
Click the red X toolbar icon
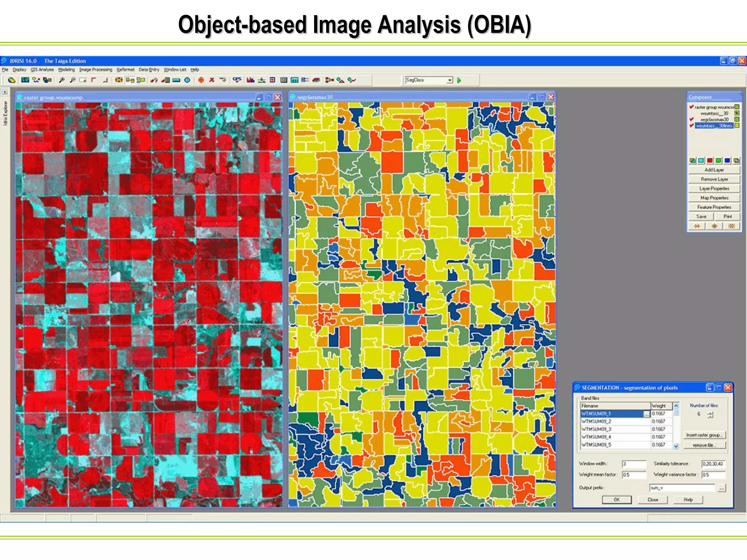[x=212, y=80]
